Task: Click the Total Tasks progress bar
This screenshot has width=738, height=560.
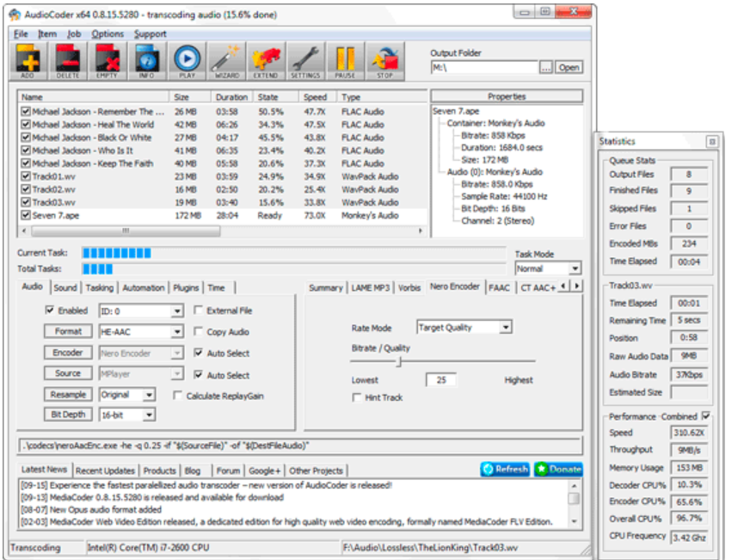Action: [293, 268]
